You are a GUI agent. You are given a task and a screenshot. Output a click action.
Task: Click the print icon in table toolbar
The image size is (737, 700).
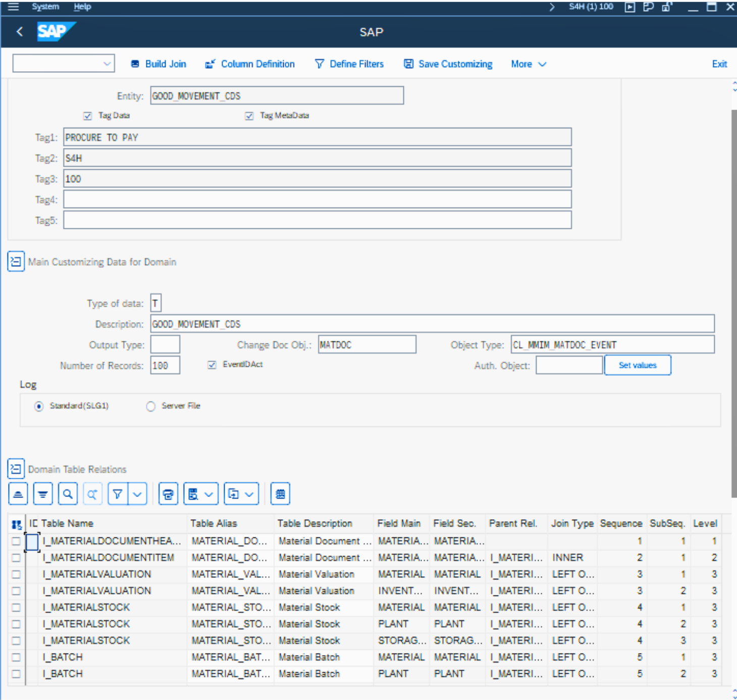click(168, 494)
